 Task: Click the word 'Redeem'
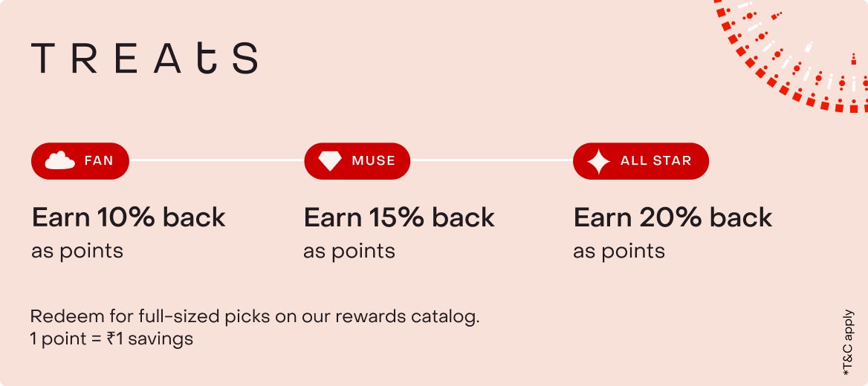click(x=58, y=317)
